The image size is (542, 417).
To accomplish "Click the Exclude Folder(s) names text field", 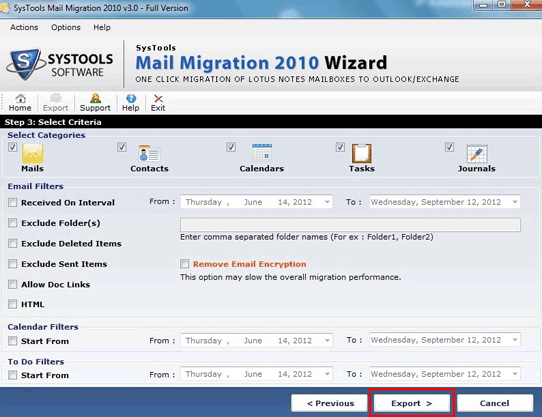I will coord(350,224).
